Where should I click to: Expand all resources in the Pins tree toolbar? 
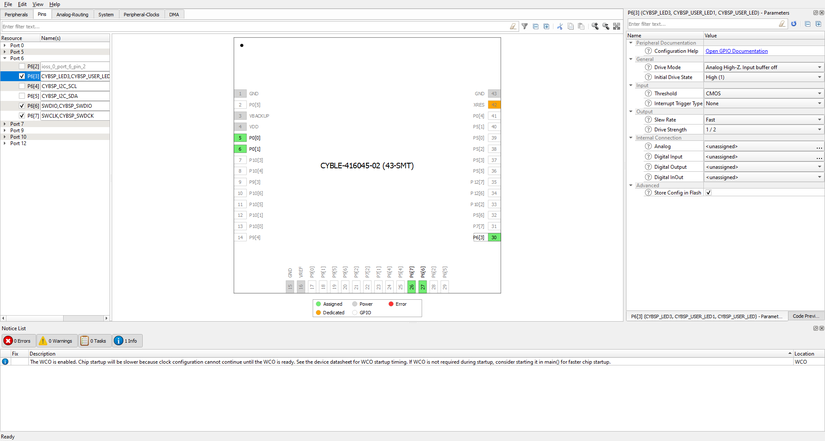(x=547, y=26)
